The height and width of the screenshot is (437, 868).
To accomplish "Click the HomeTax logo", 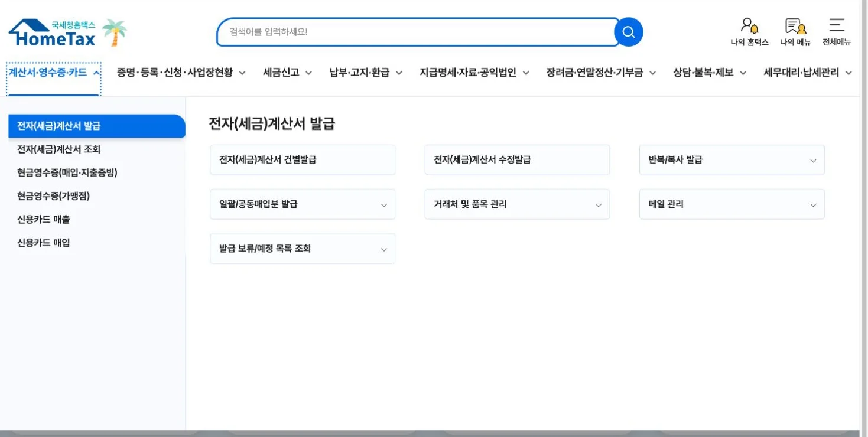I will click(52, 33).
